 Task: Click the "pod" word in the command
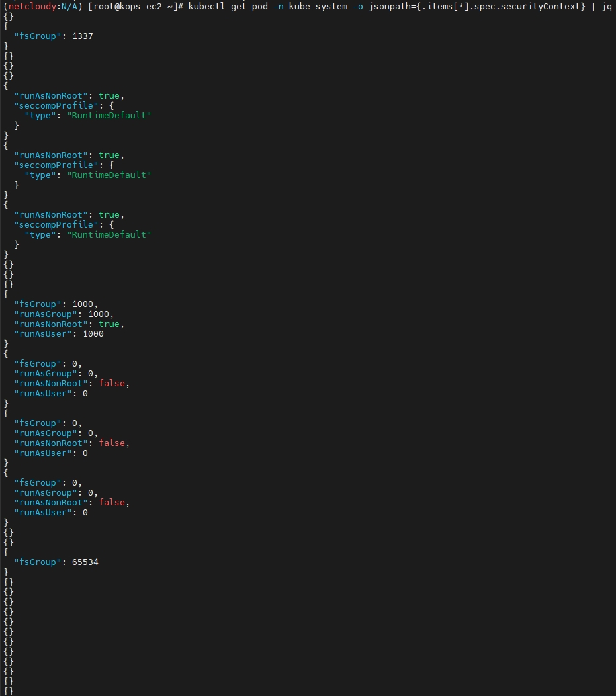(x=259, y=6)
